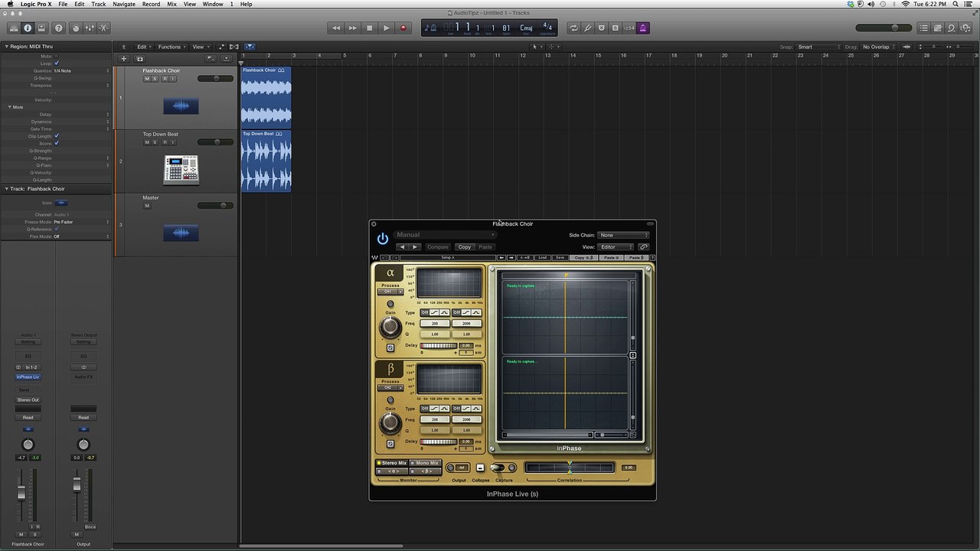This screenshot has height=551, width=980.
Task: Go to previous plug-in preset arrow
Action: click(x=402, y=247)
